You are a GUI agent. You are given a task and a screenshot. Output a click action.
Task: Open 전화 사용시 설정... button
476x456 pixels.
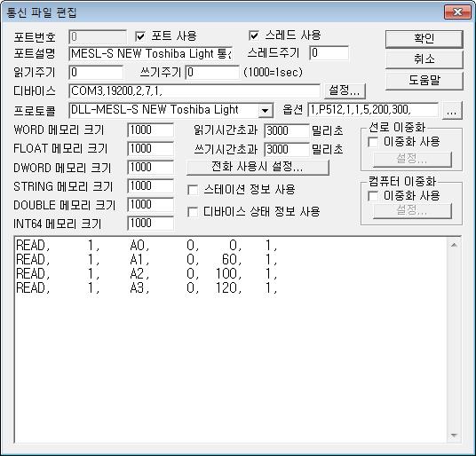tap(258, 167)
